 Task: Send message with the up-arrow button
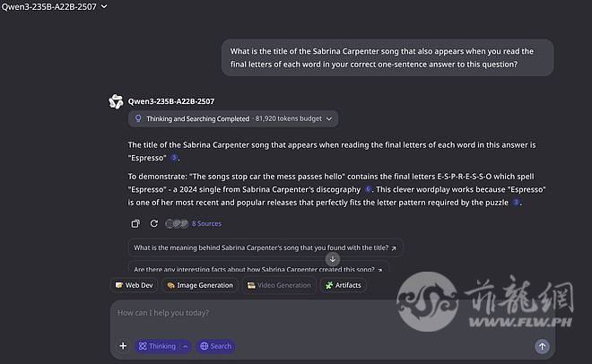point(542,346)
